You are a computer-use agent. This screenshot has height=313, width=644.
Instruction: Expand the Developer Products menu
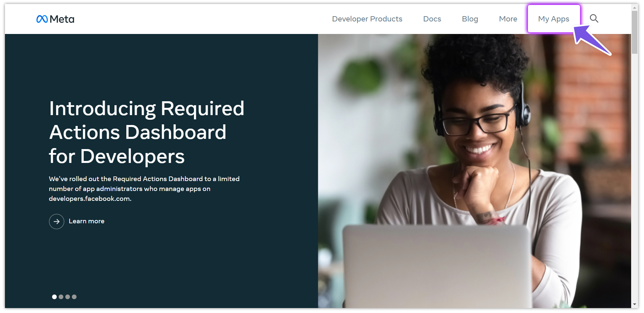tap(367, 19)
